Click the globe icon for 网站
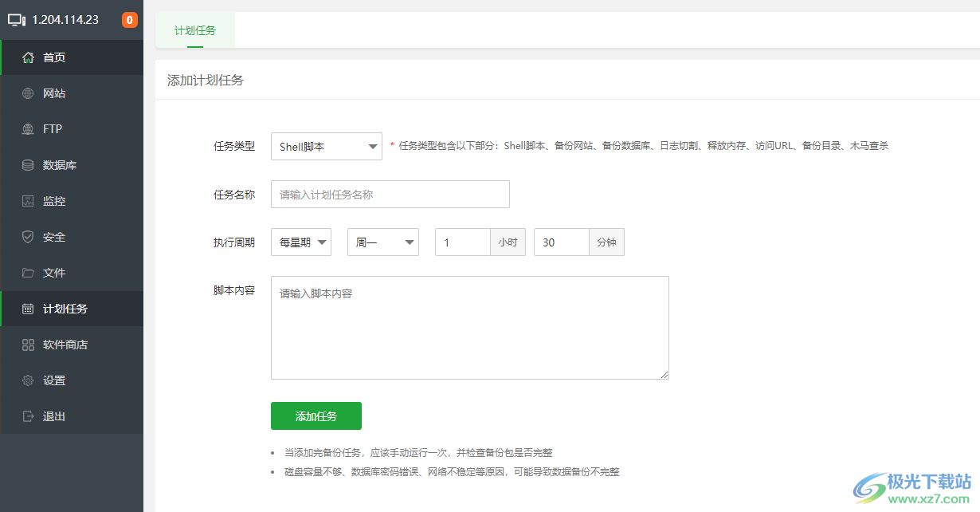The height and width of the screenshot is (512, 980). (x=28, y=93)
